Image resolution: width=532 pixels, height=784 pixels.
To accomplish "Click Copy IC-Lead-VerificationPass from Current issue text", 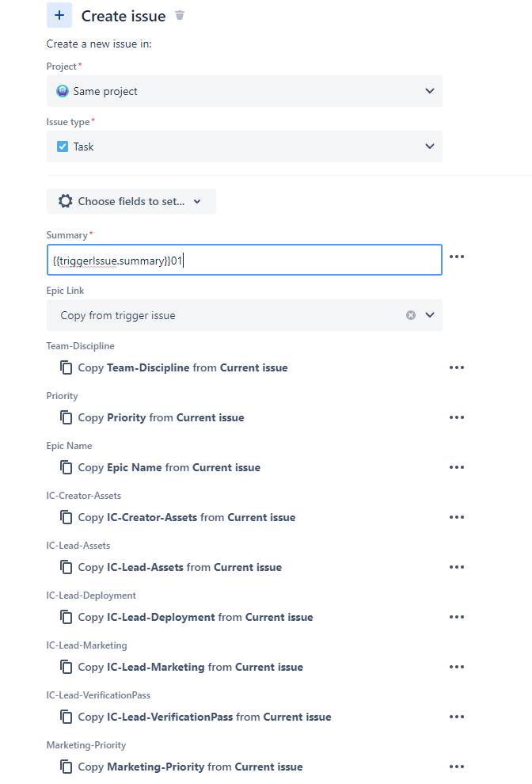I will click(x=204, y=717).
